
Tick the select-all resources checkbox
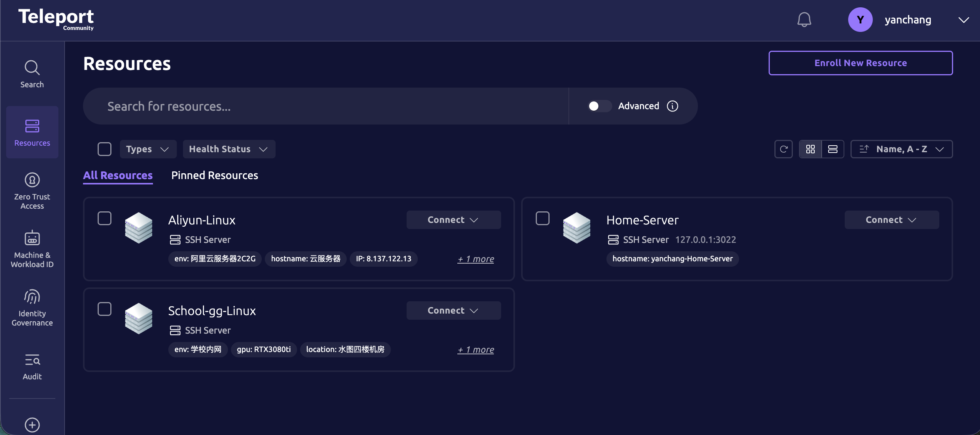click(105, 149)
